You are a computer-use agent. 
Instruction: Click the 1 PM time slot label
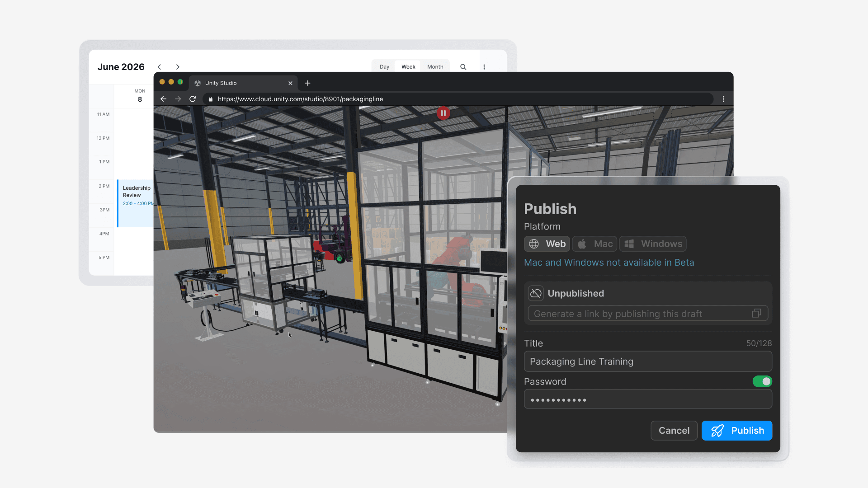(x=104, y=162)
